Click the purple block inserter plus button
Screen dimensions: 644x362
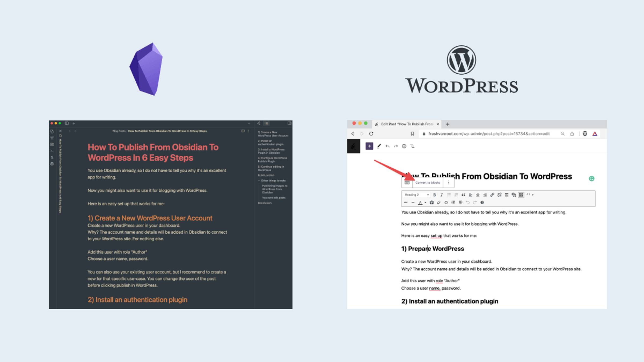[369, 146]
